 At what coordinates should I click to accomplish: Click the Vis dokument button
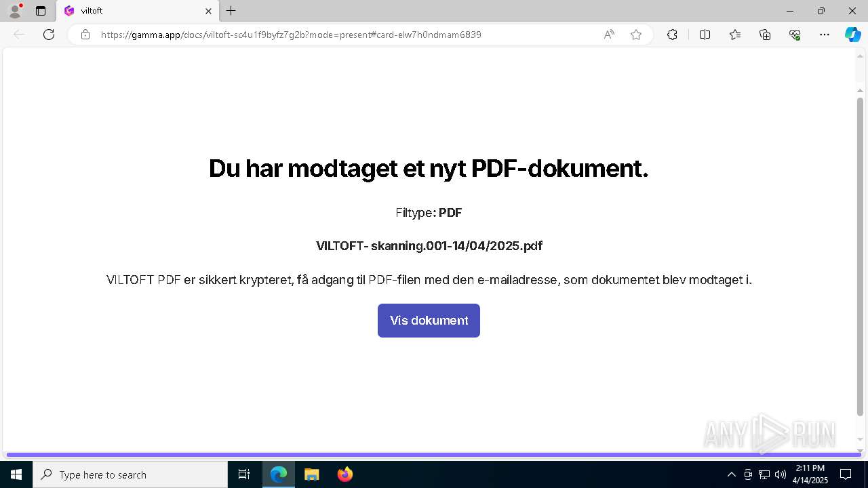tap(429, 321)
